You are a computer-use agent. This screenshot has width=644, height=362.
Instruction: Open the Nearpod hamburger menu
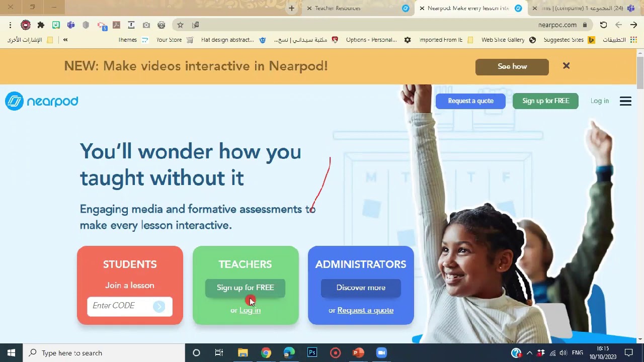point(625,101)
